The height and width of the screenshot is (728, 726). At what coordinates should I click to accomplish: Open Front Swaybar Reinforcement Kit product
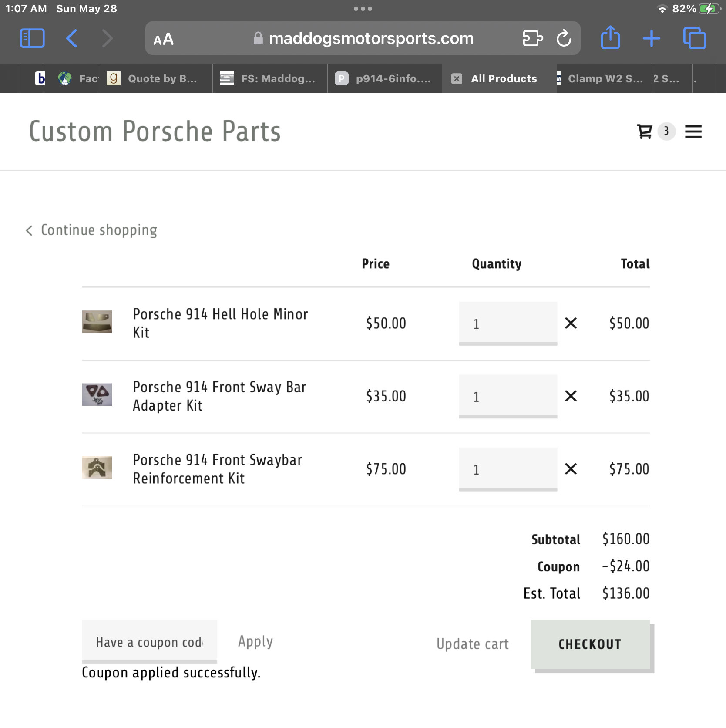(x=217, y=469)
